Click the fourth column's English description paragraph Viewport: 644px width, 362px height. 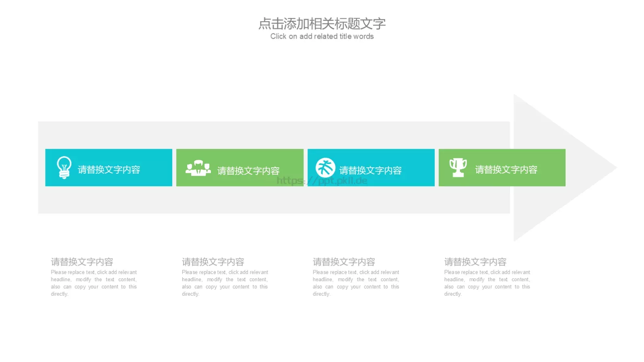click(x=487, y=283)
